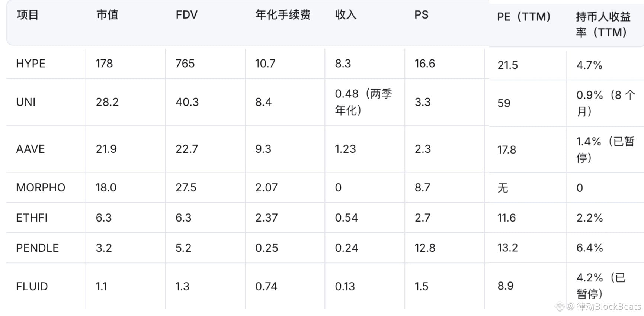
Task: Select UNI revenue cell 0.48（两季年化）
Action: pyautogui.click(x=363, y=102)
